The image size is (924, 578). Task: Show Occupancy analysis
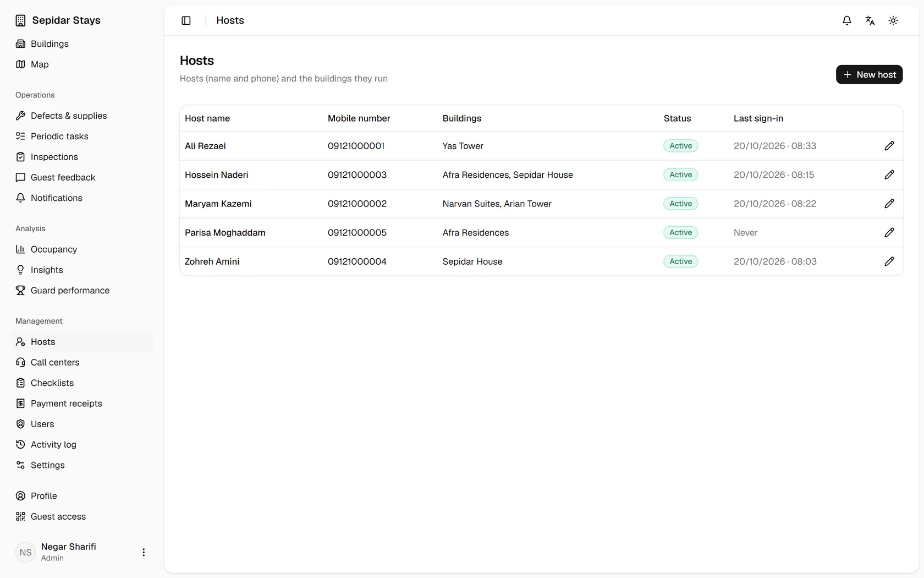point(81,249)
